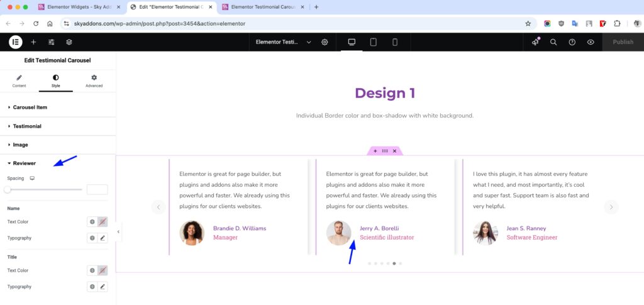Click Jerry A. Borelli avatar image
644x305 pixels.
(x=339, y=233)
